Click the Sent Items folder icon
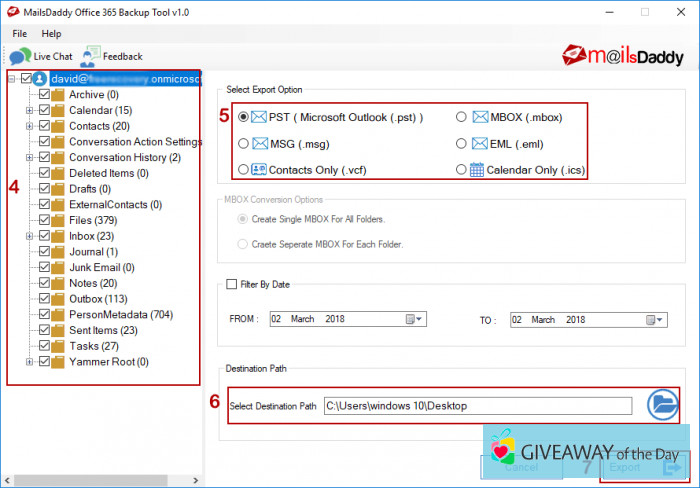Image resolution: width=700 pixels, height=488 pixels. tap(58, 330)
